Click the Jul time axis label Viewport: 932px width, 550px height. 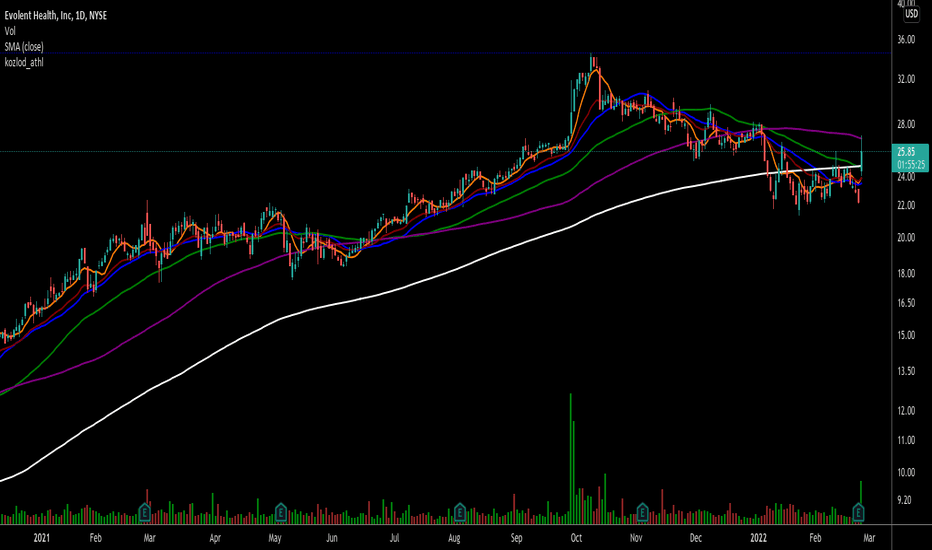(x=394, y=538)
